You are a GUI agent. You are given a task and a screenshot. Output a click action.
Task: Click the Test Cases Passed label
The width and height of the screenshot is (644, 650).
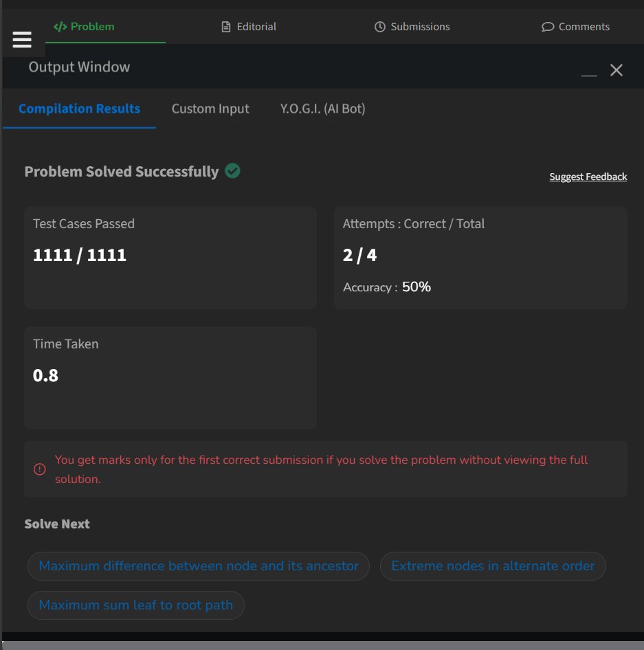84,224
